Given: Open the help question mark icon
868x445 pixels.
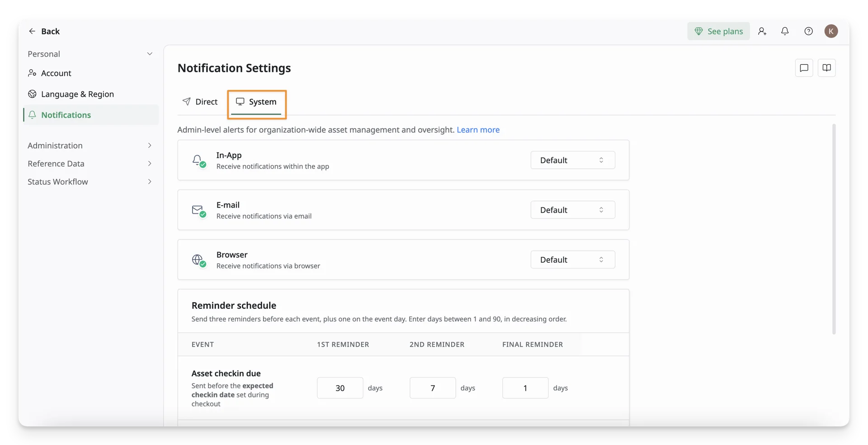Looking at the screenshot, I should pyautogui.click(x=808, y=31).
